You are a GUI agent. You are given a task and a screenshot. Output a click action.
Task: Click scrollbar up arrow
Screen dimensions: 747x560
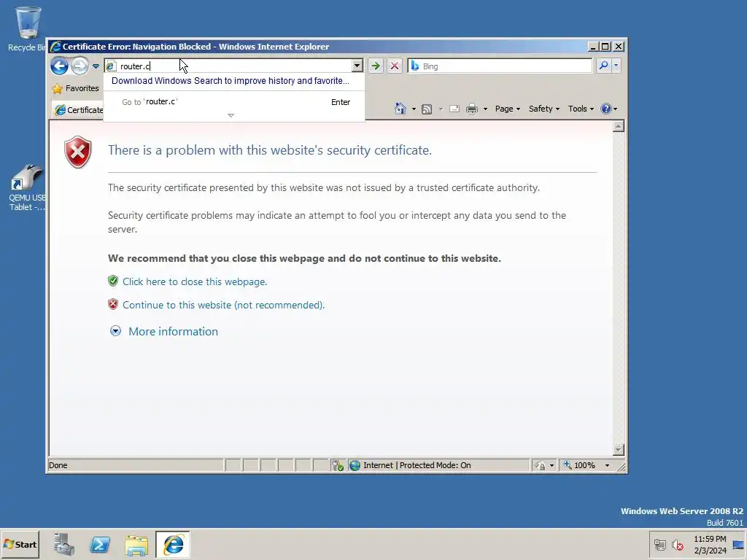coord(619,126)
